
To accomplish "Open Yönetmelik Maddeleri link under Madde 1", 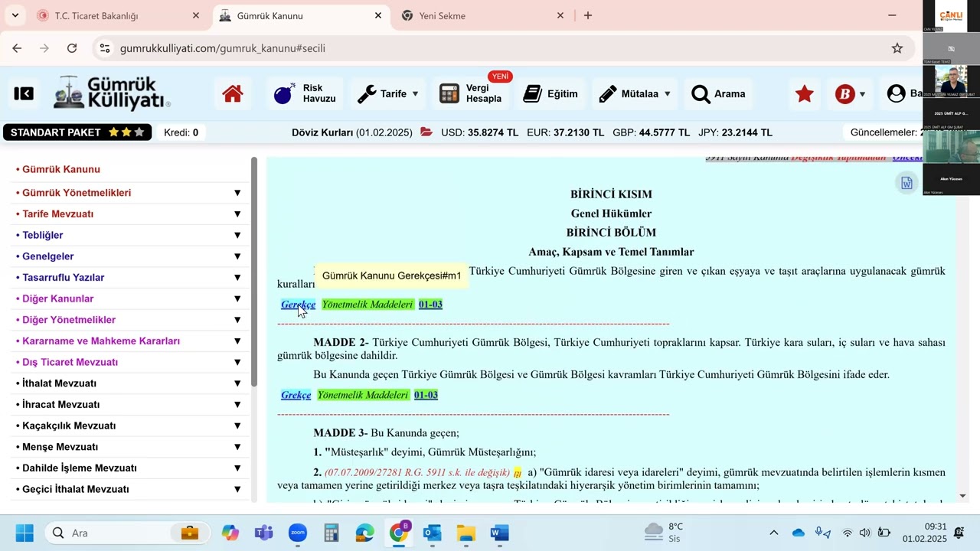I will click(x=367, y=305).
